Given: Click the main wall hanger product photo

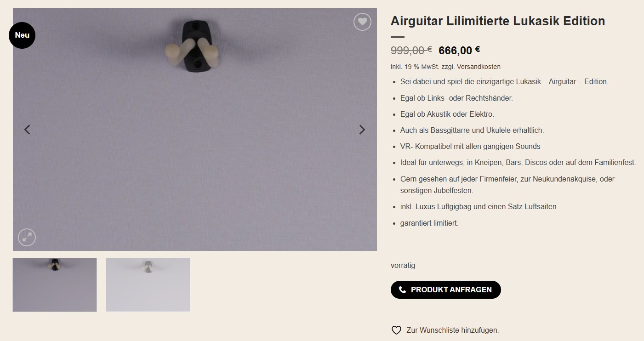Looking at the screenshot, I should (x=195, y=130).
